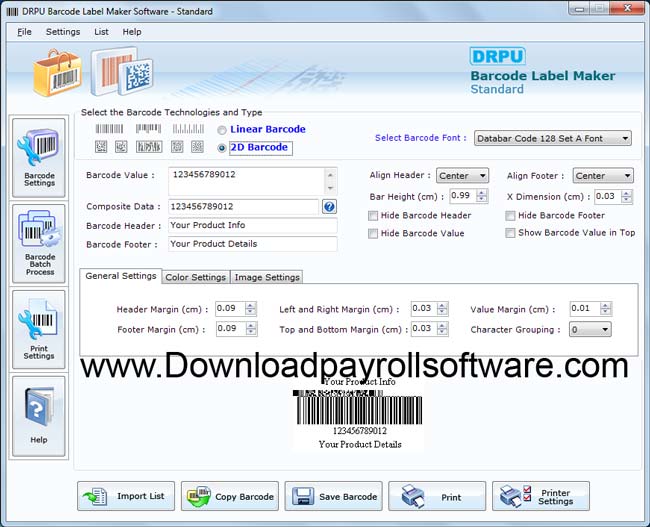
Task: Click the shopping bag barcode logo
Action: [58, 73]
